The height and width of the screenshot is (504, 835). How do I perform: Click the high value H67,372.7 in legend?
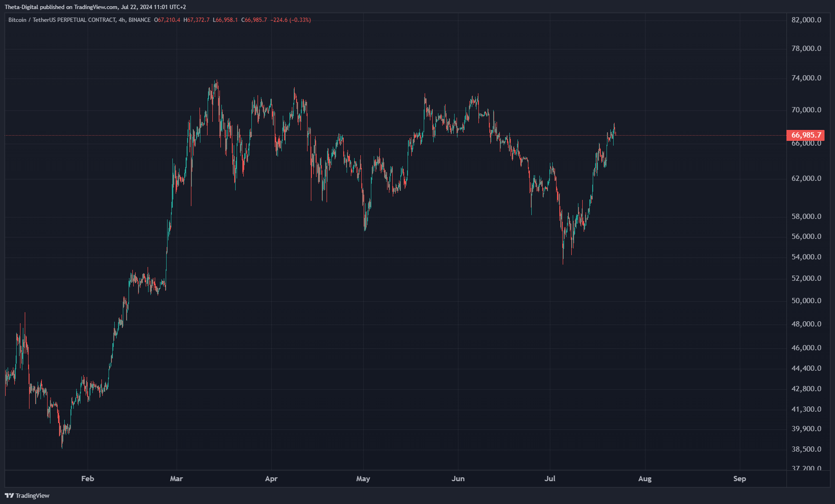click(197, 20)
